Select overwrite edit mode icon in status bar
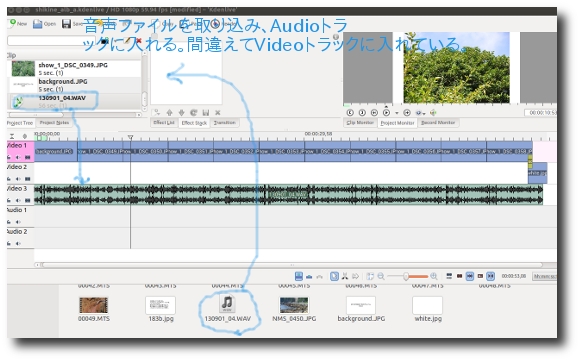 click(x=309, y=277)
